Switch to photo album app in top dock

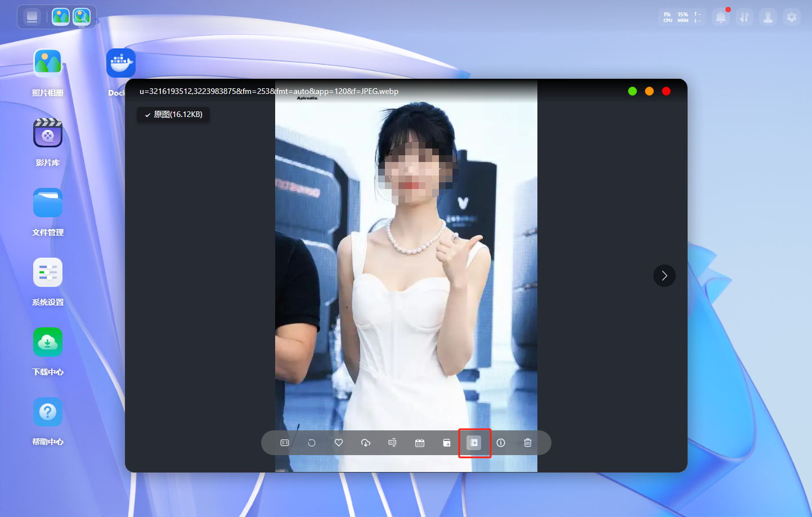click(x=61, y=17)
